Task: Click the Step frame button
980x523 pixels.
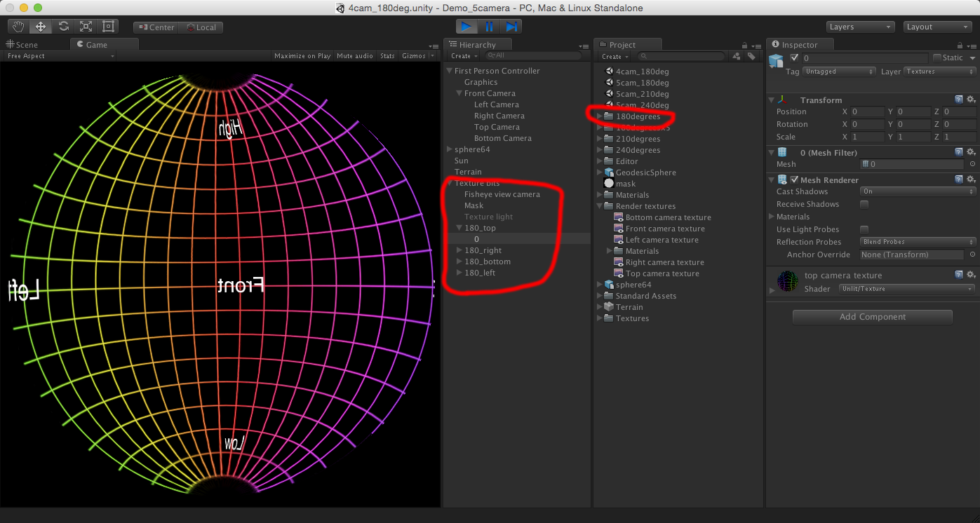Action: [512, 27]
